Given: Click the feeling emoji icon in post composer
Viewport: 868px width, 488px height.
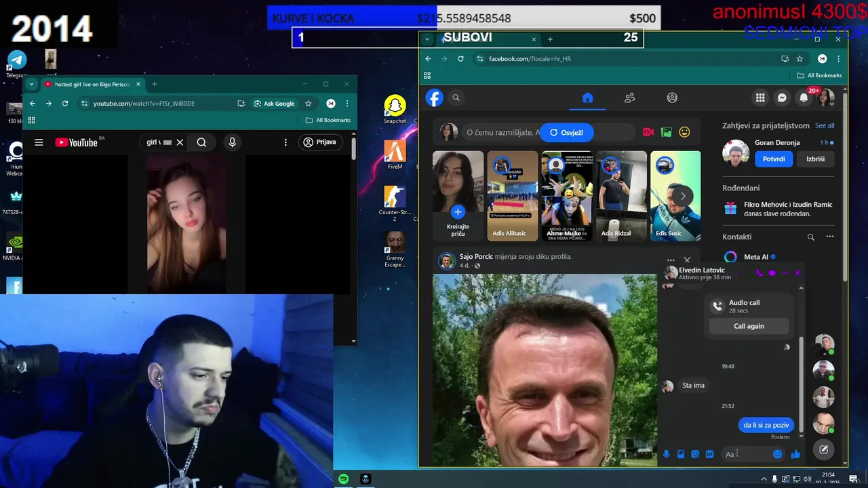Looking at the screenshot, I should (684, 132).
